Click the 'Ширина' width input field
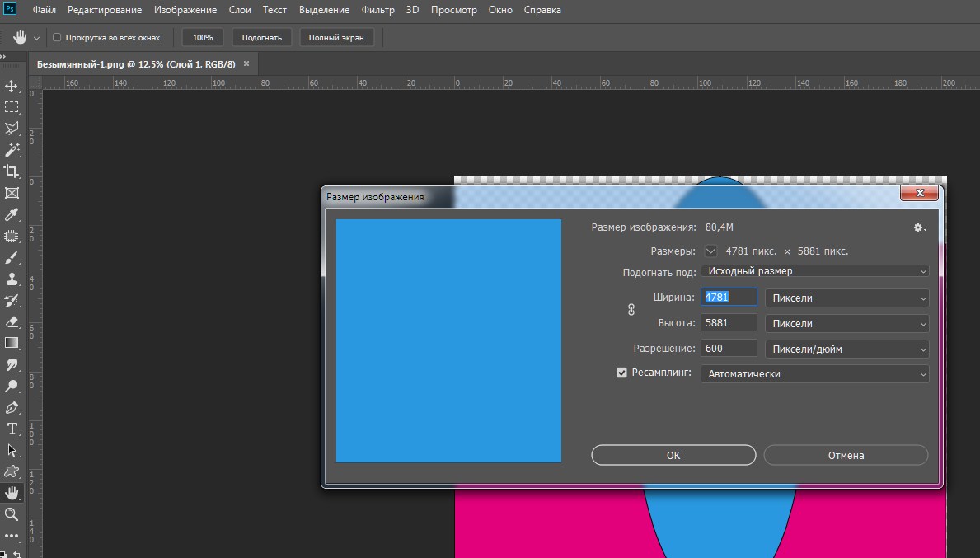Image resolution: width=980 pixels, height=558 pixels. [729, 298]
